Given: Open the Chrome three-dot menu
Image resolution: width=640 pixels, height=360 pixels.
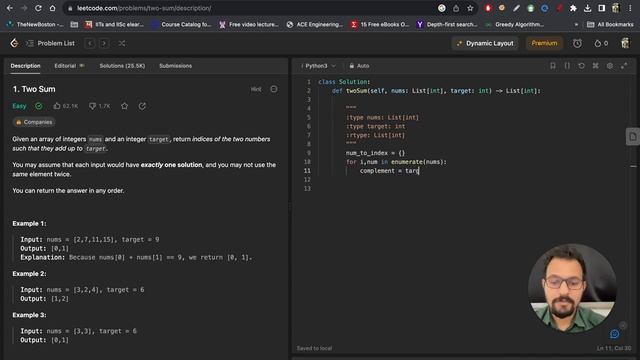Looking at the screenshot, I should coord(630,8).
